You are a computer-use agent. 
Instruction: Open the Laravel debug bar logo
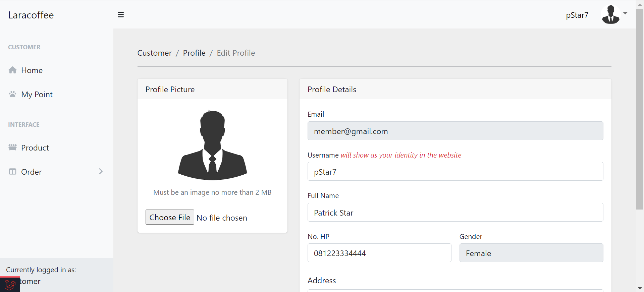[x=10, y=285]
